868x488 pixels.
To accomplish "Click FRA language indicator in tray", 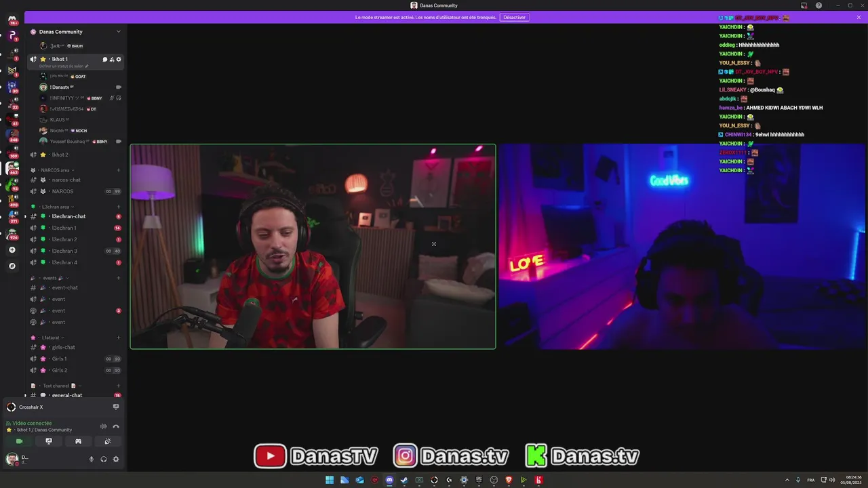I will tap(811, 480).
